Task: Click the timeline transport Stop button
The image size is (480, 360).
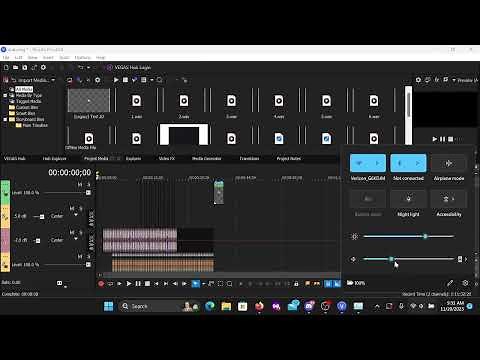Action: [x=147, y=284]
